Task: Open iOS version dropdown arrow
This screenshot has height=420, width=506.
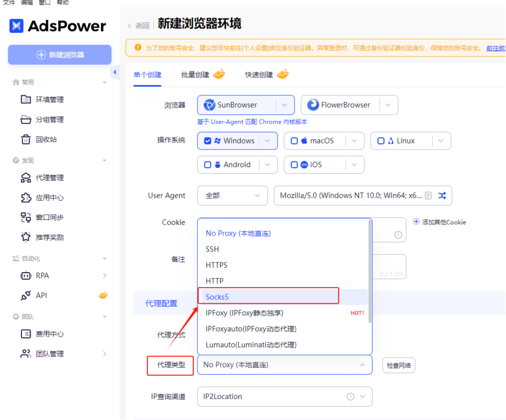Action: [354, 165]
